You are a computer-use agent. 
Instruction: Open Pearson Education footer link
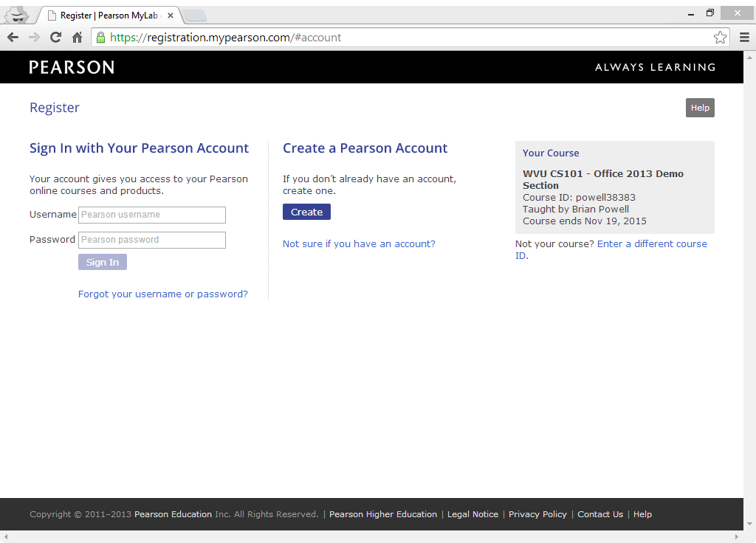pos(173,514)
